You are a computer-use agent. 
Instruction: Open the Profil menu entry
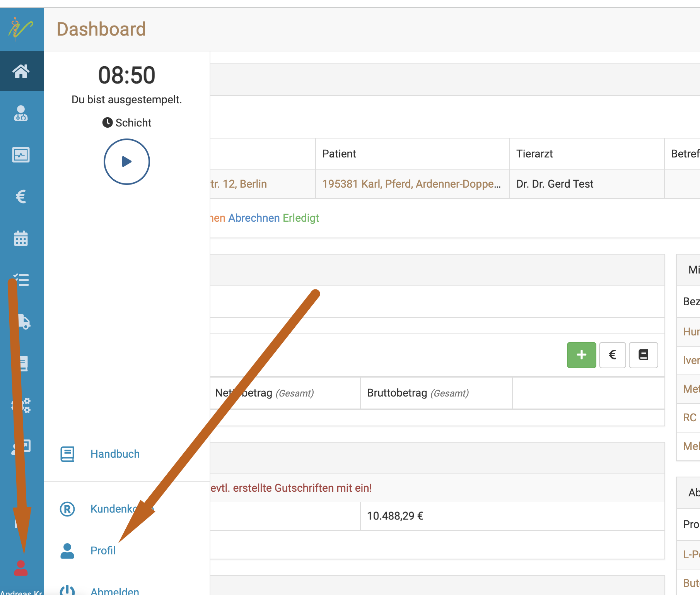point(103,551)
